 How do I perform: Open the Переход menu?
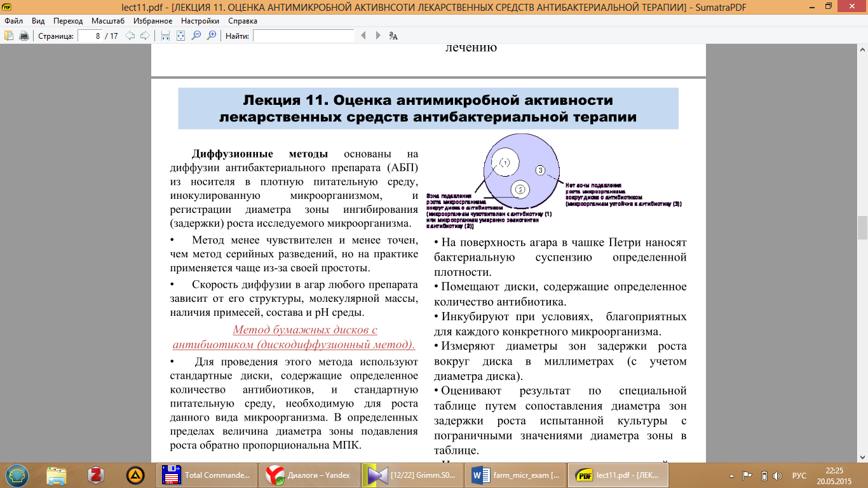[x=68, y=21]
